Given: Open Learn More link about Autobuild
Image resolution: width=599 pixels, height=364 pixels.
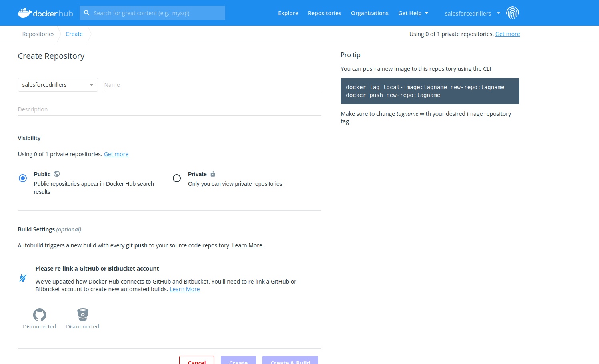Looking at the screenshot, I should [x=248, y=245].
